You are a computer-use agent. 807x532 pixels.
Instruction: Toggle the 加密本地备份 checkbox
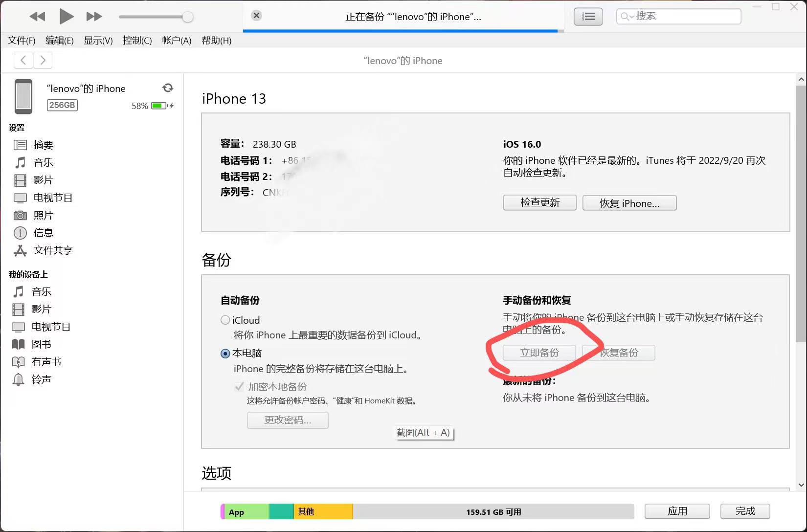click(x=239, y=387)
